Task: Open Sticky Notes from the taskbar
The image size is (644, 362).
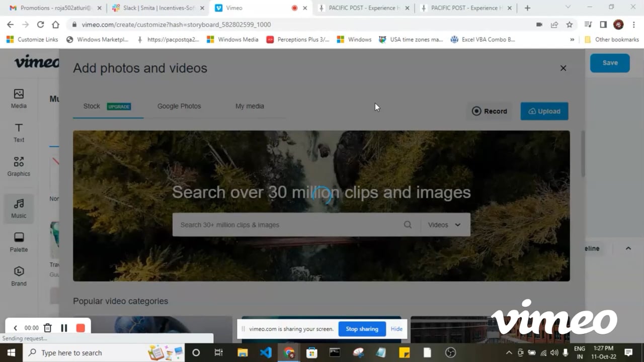Action: pyautogui.click(x=404, y=352)
